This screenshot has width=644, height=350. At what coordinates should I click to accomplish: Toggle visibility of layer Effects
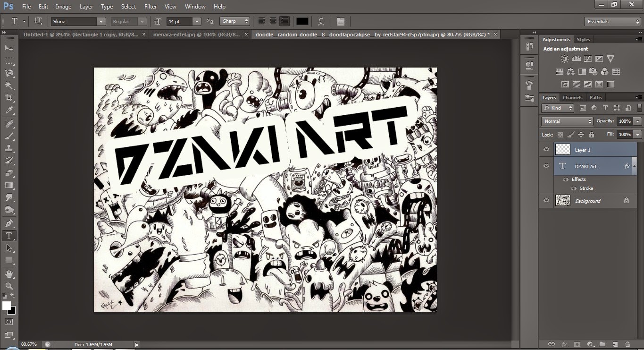[x=565, y=179]
